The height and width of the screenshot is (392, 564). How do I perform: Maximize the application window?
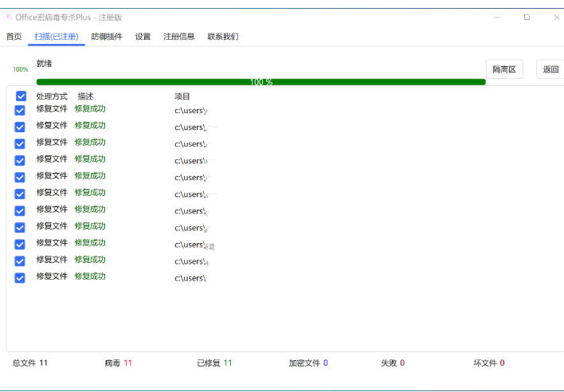pyautogui.click(x=527, y=18)
